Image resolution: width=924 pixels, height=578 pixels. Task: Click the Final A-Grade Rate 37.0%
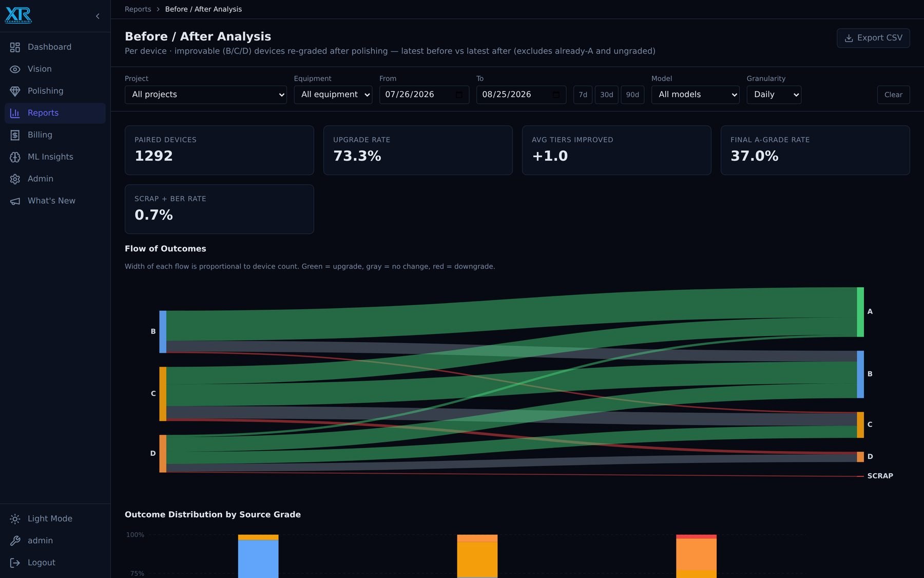point(755,156)
